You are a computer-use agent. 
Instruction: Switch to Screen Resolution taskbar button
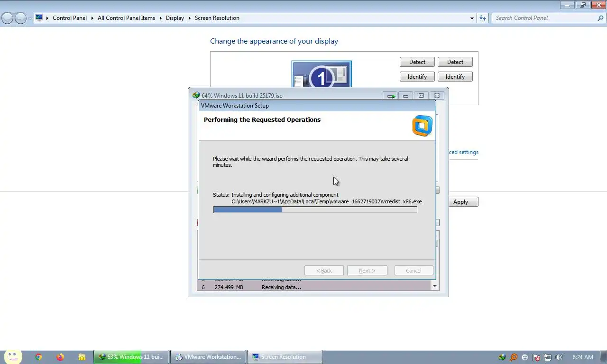coord(285,357)
